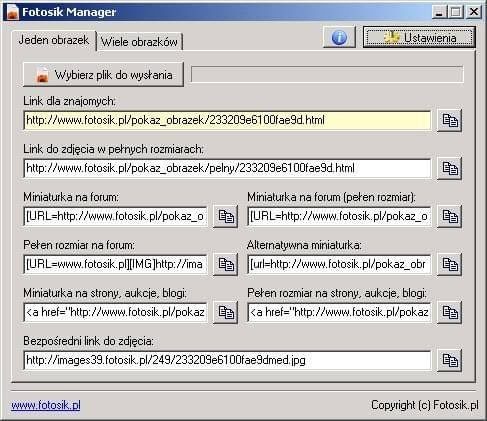The height and width of the screenshot is (421, 487).
Task: Click the 'Bezpośredni link do zdjęcia' field
Action: (x=227, y=360)
